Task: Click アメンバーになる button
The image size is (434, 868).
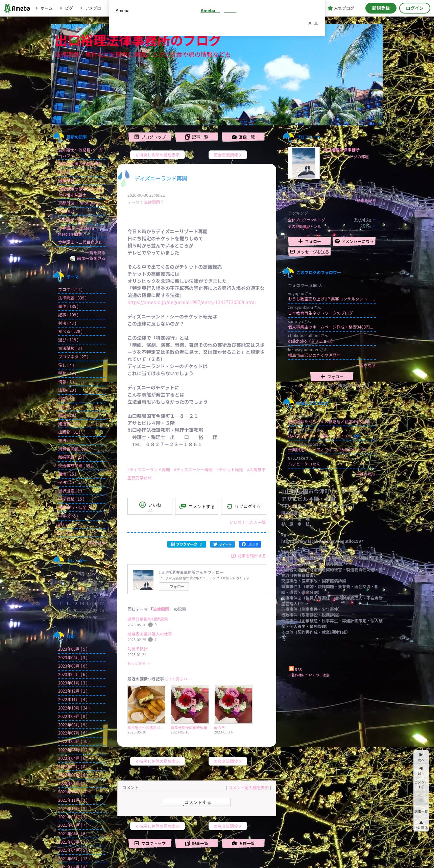Action: click(354, 241)
